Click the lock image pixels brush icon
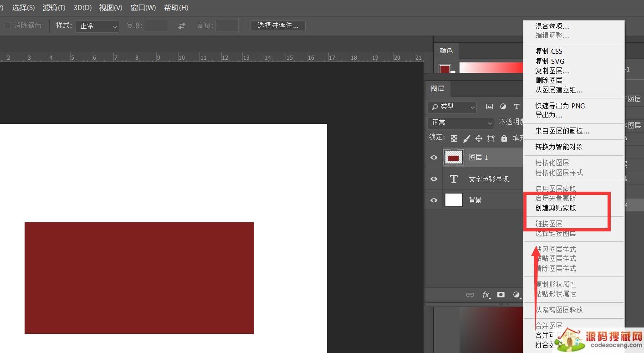Screen dimensions: 644x353 tap(466, 138)
